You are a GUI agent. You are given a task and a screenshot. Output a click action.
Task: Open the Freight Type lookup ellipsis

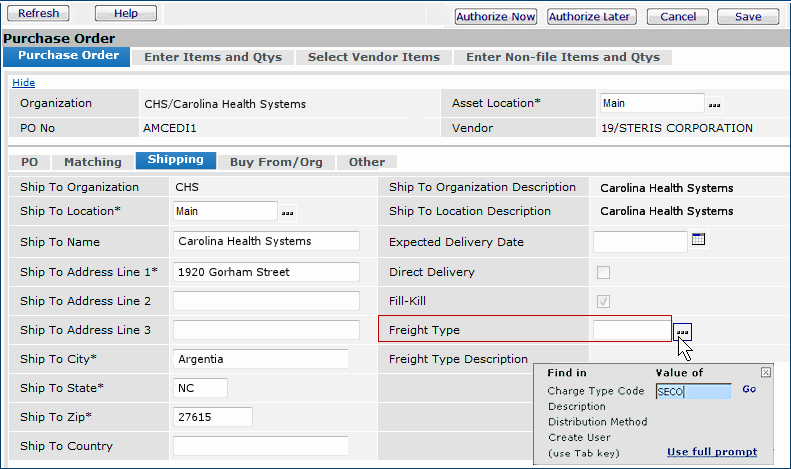point(682,331)
